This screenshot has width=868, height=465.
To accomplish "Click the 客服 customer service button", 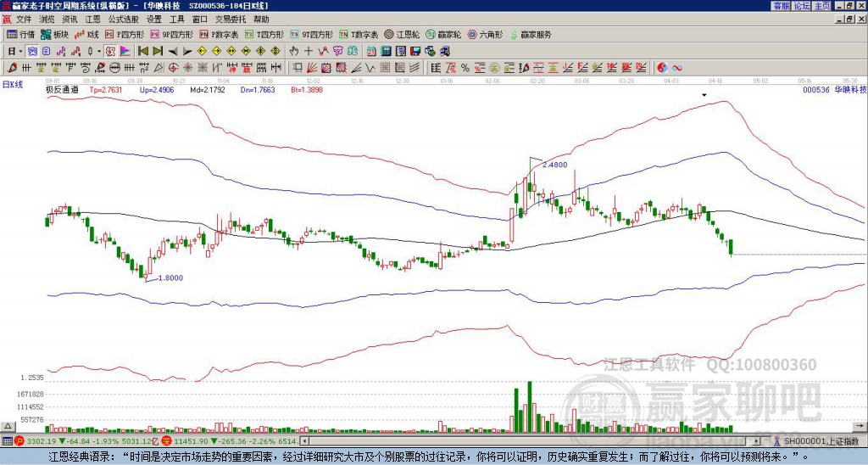I will tap(782, 6).
